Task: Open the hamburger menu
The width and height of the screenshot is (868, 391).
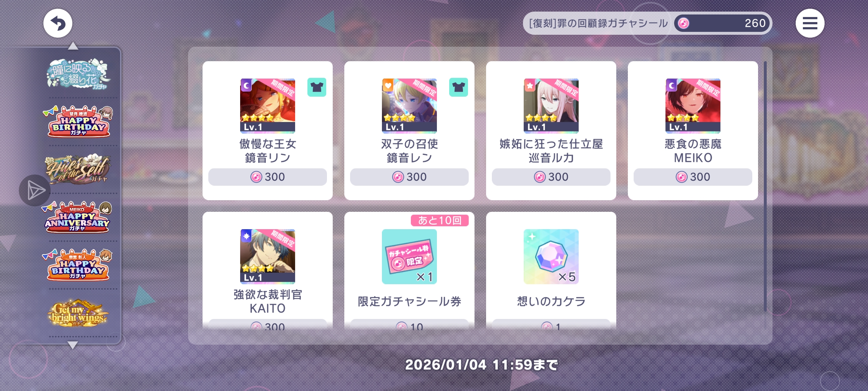Action: 810,23
